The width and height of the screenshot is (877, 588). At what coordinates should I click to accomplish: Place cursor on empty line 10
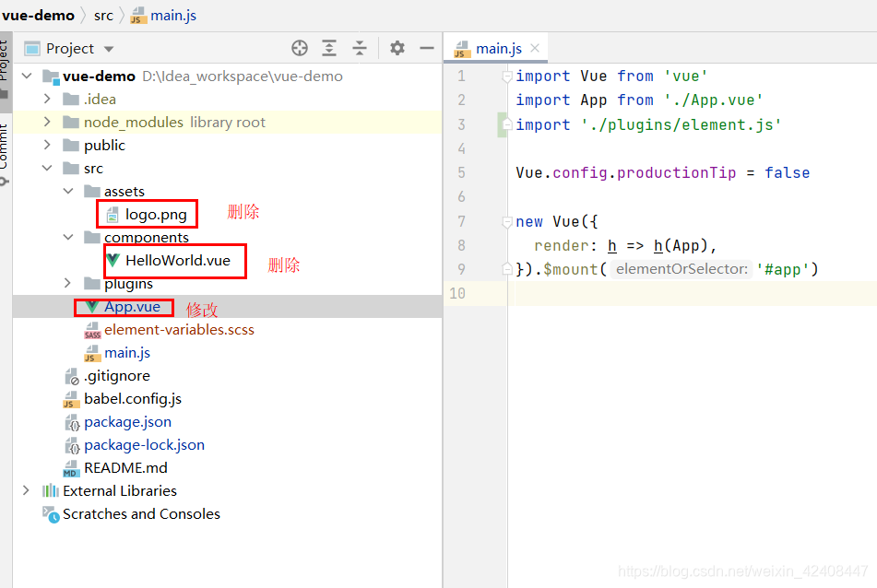pos(660,293)
